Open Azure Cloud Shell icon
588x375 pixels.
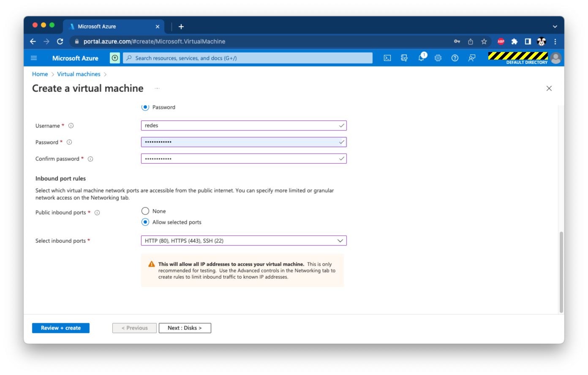tap(387, 58)
